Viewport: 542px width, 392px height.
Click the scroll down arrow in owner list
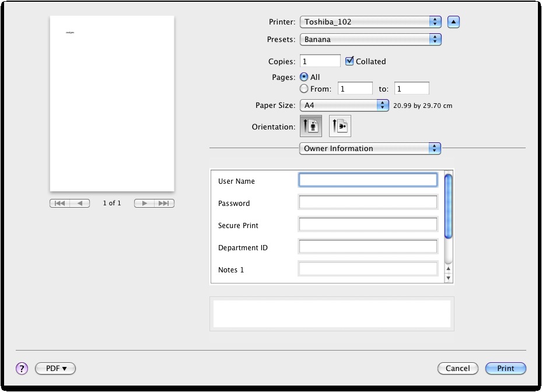click(448, 278)
